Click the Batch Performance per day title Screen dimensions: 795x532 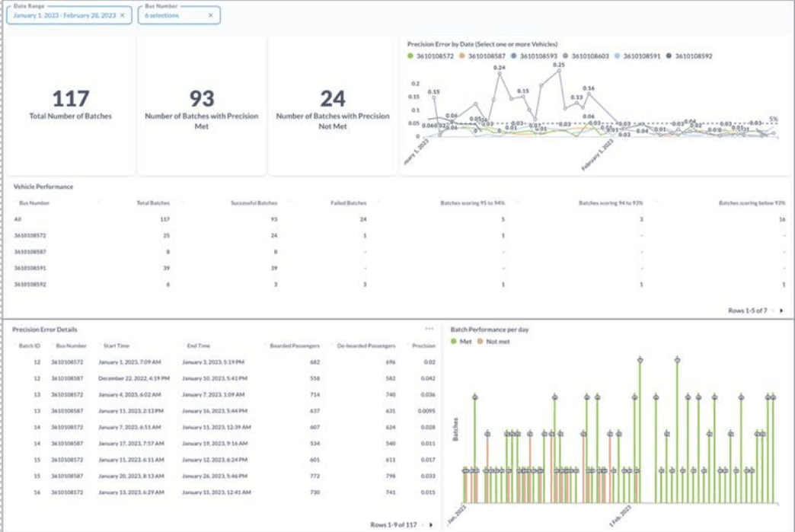click(x=490, y=330)
